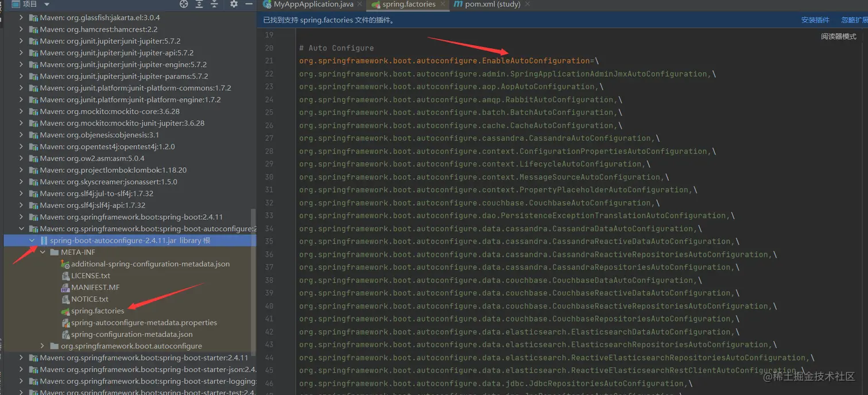This screenshot has width=868, height=395.
Task: Click the Expand All icon in project panel
Action: coord(199,4)
